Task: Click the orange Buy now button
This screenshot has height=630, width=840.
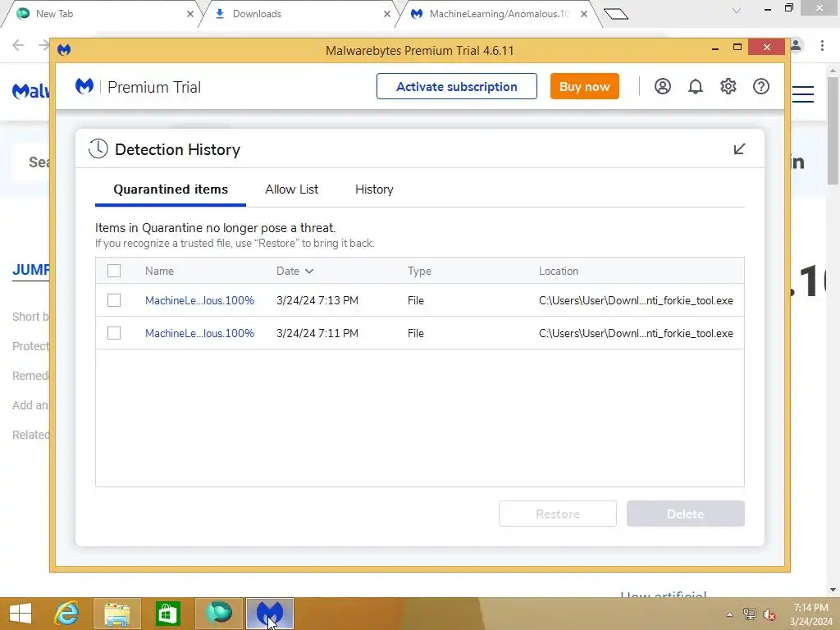Action: [x=584, y=86]
